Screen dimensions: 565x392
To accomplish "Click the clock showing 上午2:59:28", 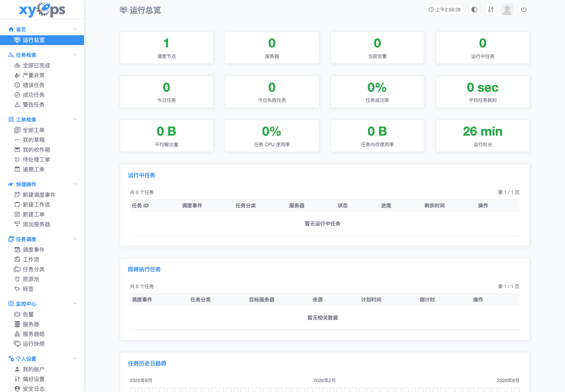I will (x=445, y=10).
